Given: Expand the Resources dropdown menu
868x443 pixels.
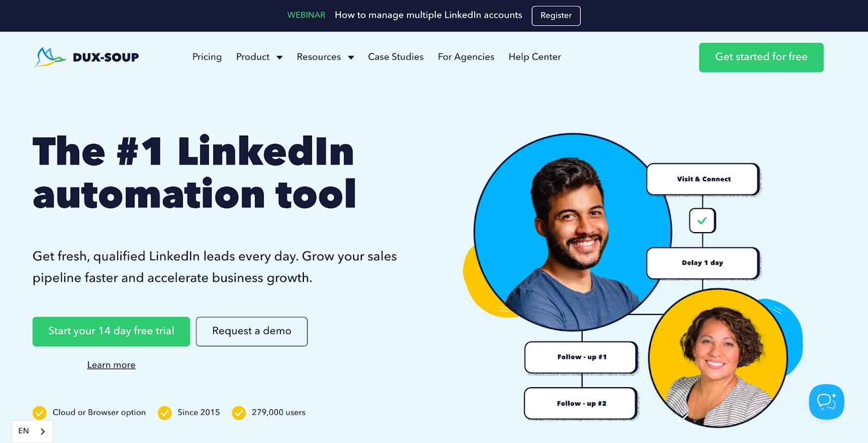Looking at the screenshot, I should pyautogui.click(x=325, y=57).
